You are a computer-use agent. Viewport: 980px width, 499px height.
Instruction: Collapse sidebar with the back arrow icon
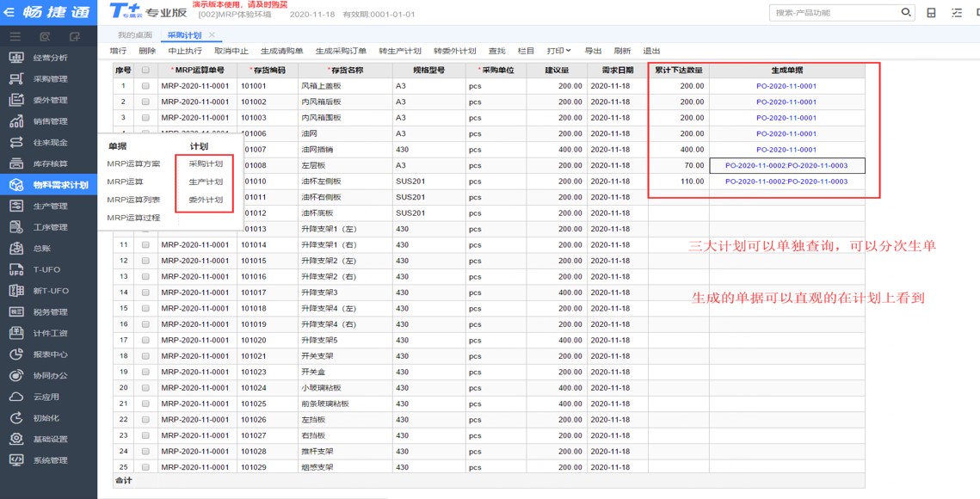coord(10,12)
